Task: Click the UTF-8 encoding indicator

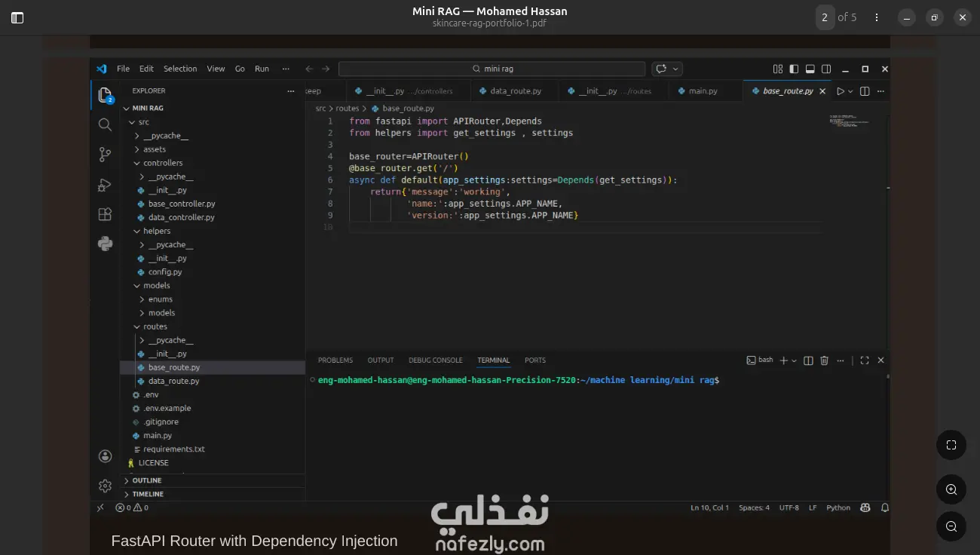Action: pyautogui.click(x=789, y=507)
